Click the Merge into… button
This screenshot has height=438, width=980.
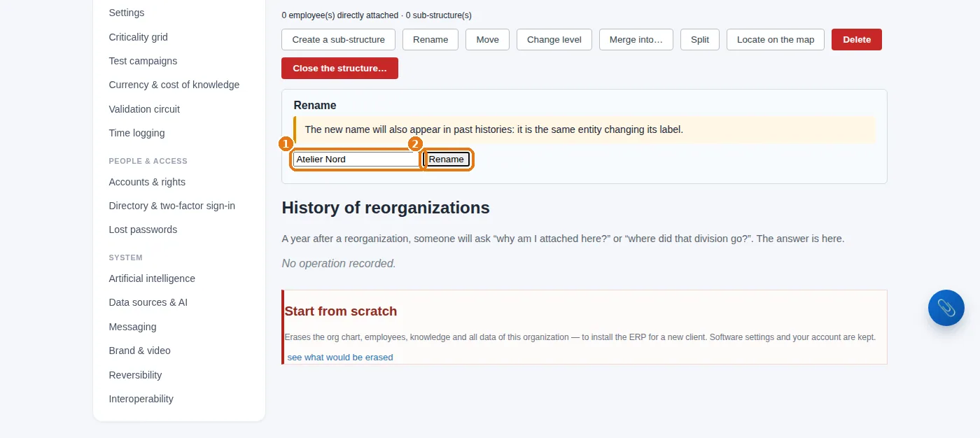(636, 39)
